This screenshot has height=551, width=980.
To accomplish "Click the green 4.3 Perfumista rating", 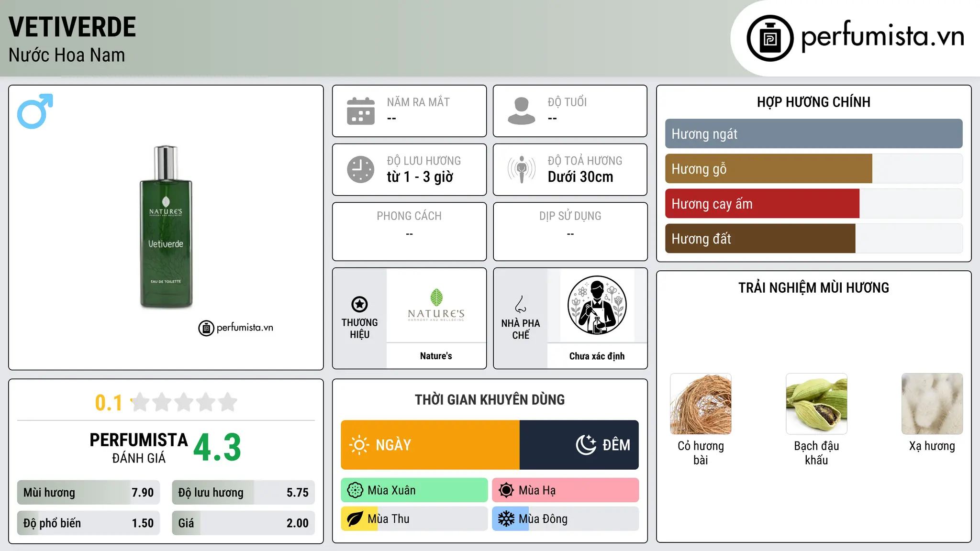I will 217,448.
